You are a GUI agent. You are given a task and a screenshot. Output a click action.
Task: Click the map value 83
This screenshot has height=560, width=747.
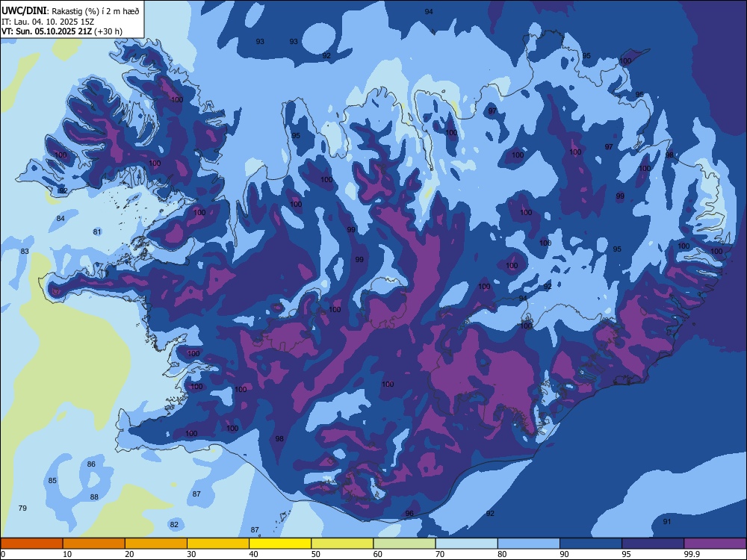pyautogui.click(x=25, y=252)
